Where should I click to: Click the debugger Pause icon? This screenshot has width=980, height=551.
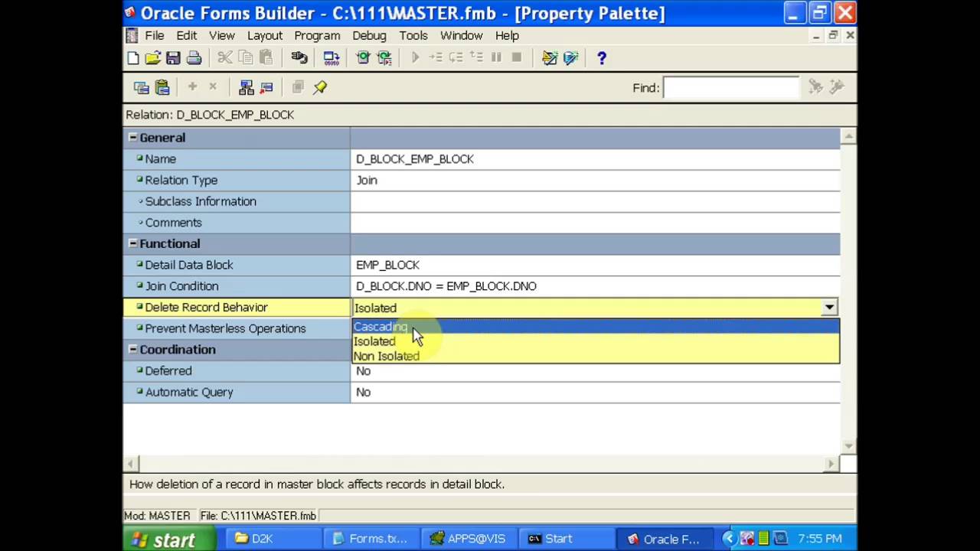(496, 58)
